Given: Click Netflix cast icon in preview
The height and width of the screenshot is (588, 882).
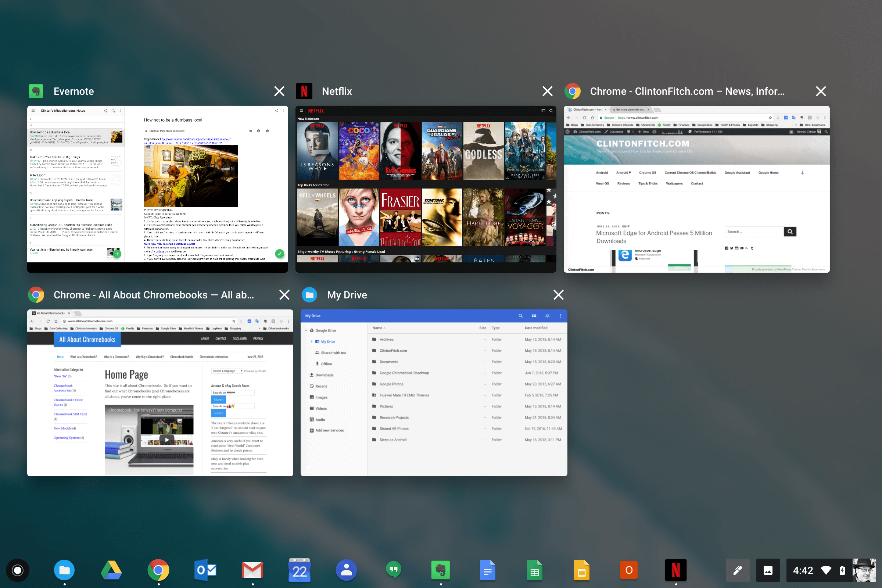Looking at the screenshot, I should click(543, 111).
